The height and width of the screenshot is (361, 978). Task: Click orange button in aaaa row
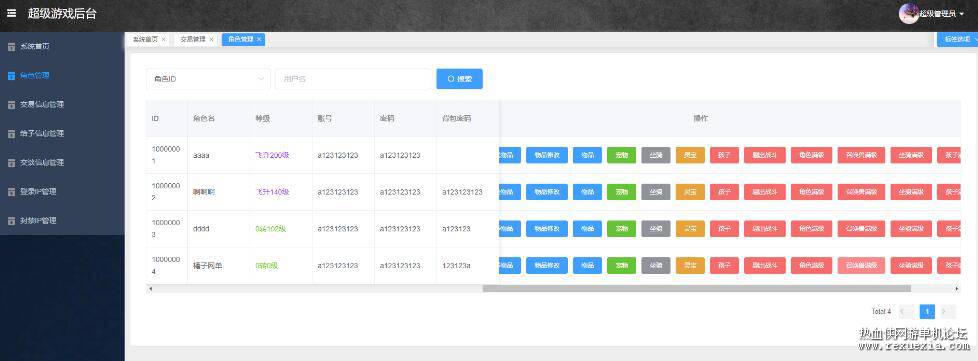pyautogui.click(x=690, y=155)
